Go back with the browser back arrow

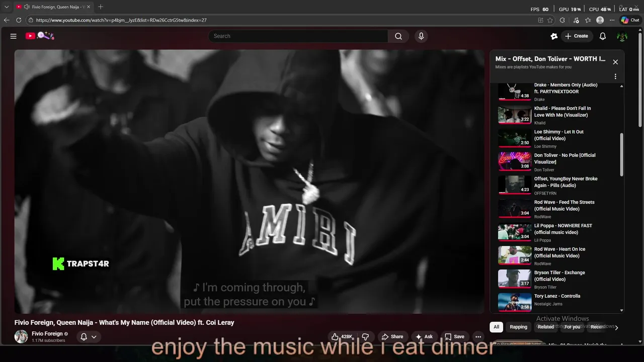click(7, 20)
